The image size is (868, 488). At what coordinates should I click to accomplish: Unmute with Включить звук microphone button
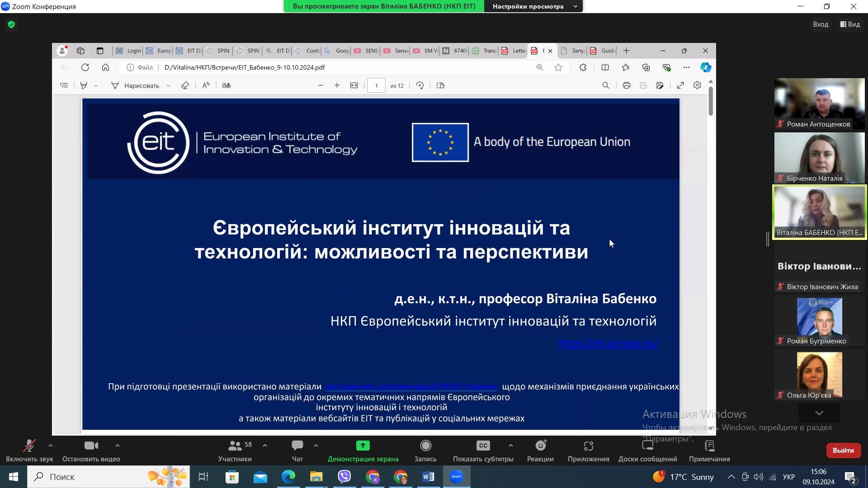(x=29, y=446)
